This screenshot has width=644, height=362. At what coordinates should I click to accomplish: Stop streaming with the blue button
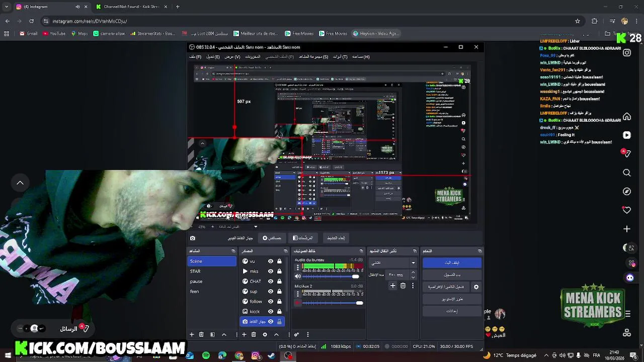pyautogui.click(x=452, y=263)
